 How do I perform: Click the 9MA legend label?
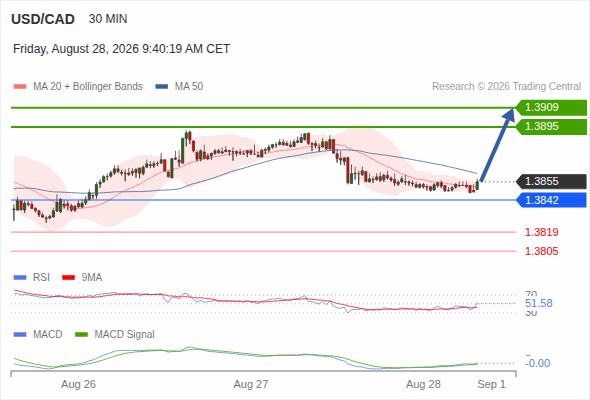92,278
